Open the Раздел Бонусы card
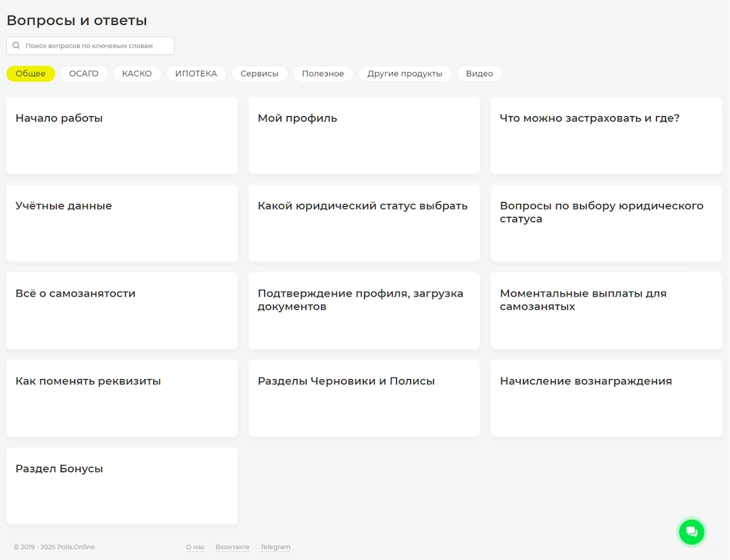 [x=122, y=485]
